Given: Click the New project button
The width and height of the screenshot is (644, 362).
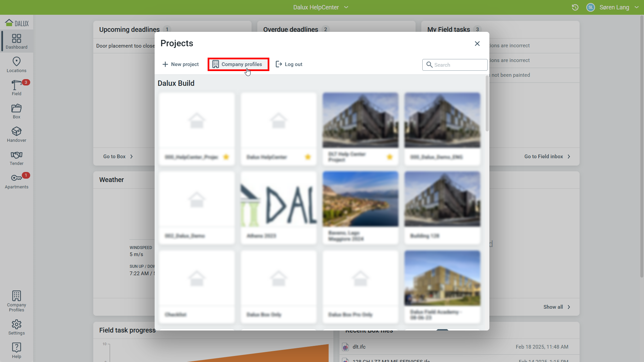Looking at the screenshot, I should click(x=180, y=64).
